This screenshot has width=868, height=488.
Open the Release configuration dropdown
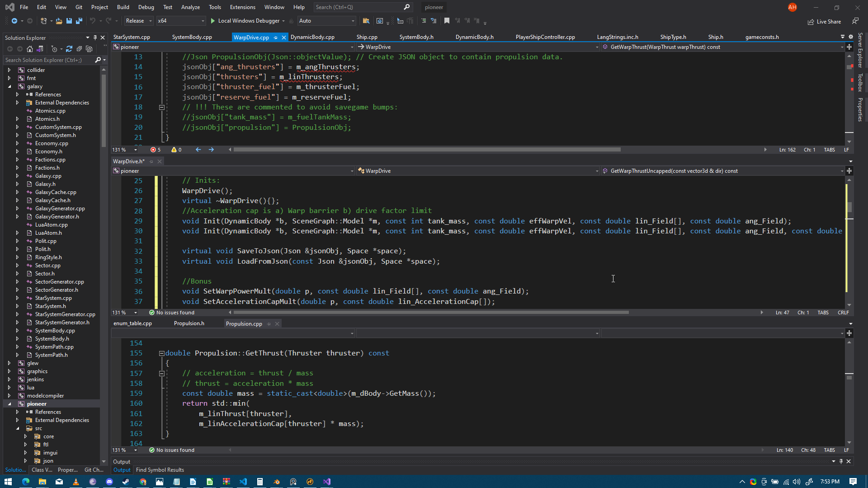tap(138, 21)
